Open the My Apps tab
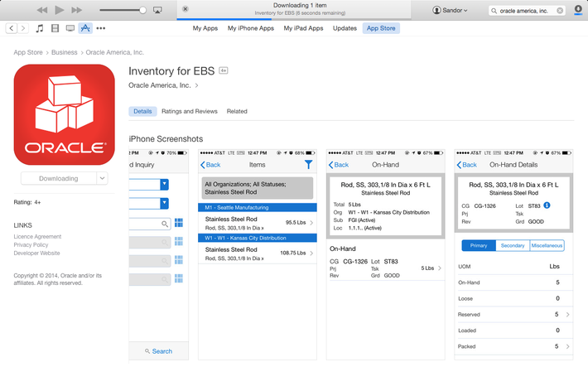Viewport: 588px width, 367px height. coord(205,28)
